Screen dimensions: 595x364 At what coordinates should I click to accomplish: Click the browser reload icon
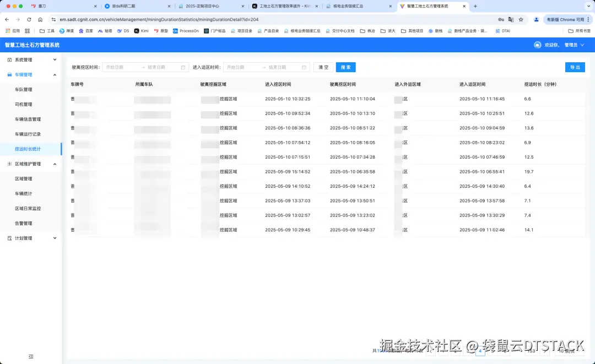click(x=28, y=18)
